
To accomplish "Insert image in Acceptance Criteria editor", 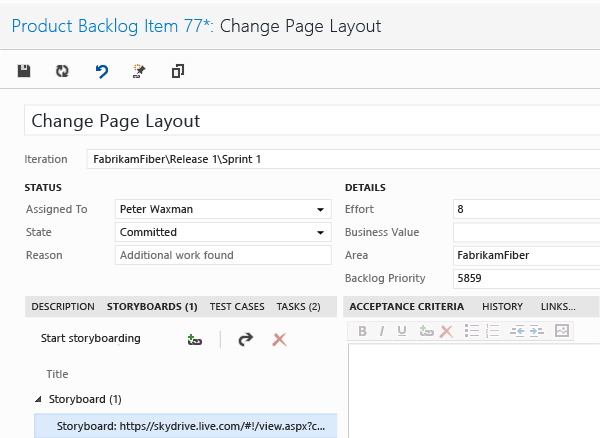I will 561,331.
